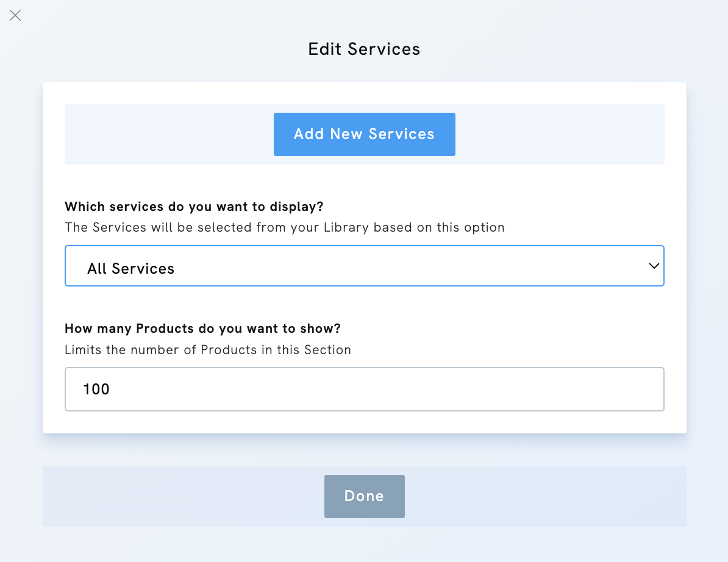Confirm changes by clicking Done

(x=364, y=496)
